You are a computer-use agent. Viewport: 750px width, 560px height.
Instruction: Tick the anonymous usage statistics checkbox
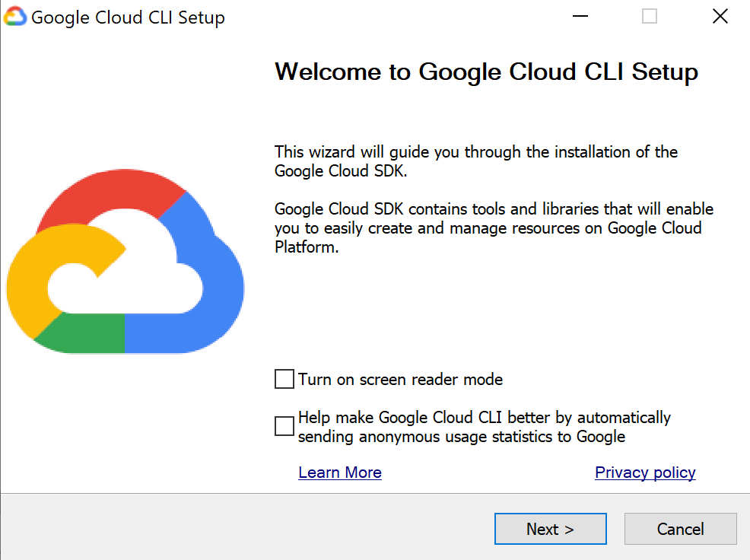point(284,426)
